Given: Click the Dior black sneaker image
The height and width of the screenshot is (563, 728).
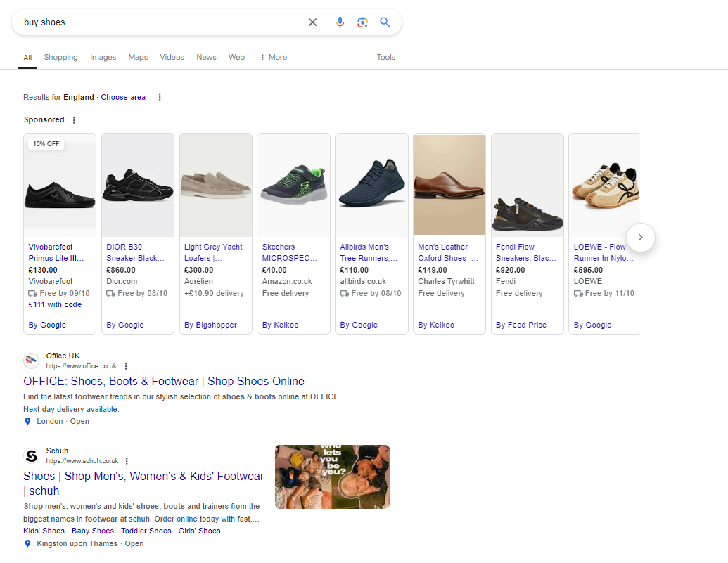Looking at the screenshot, I should [x=138, y=185].
